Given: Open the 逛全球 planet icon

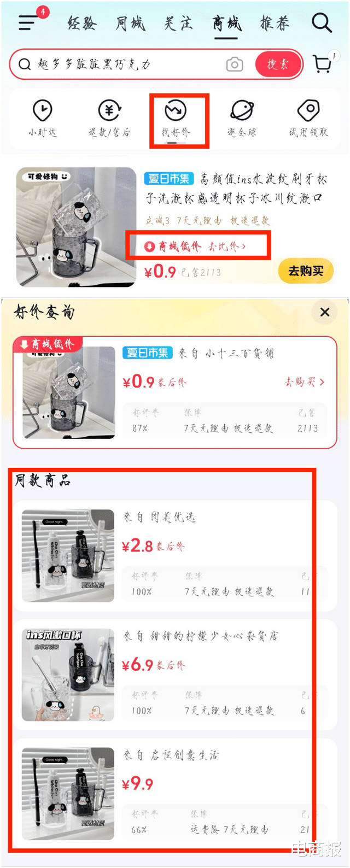Looking at the screenshot, I should (242, 118).
